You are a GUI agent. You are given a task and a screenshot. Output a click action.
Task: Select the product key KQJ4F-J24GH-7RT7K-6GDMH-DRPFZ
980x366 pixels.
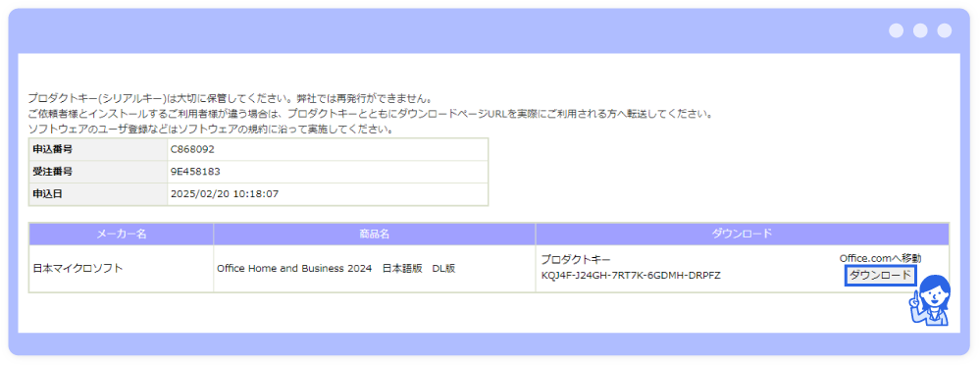click(x=631, y=276)
